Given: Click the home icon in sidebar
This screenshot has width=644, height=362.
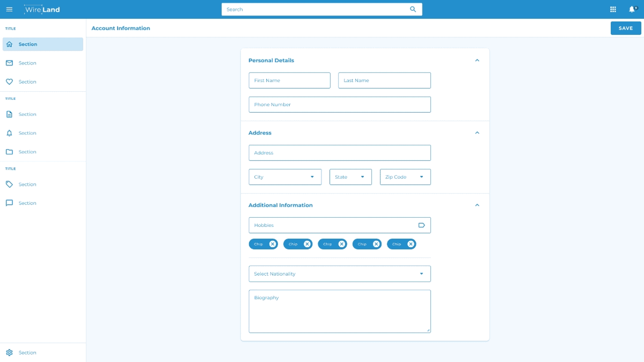Looking at the screenshot, I should (x=9, y=45).
